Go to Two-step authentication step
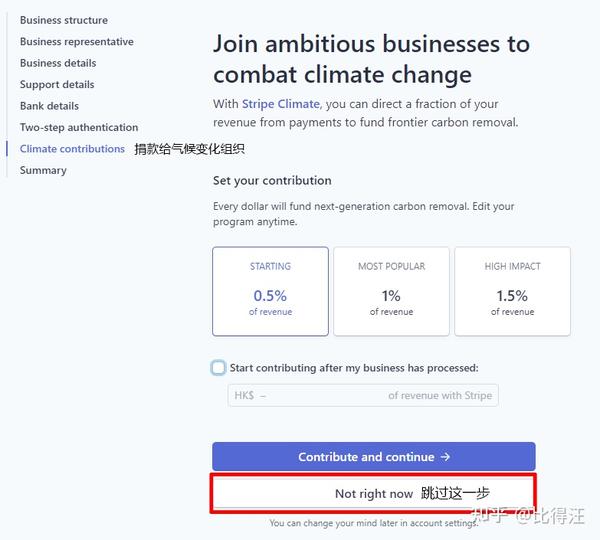The height and width of the screenshot is (540, 600). (x=79, y=128)
